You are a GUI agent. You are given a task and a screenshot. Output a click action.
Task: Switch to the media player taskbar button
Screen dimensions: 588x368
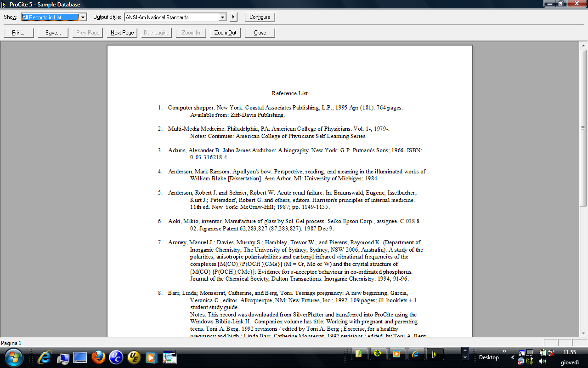396,354
